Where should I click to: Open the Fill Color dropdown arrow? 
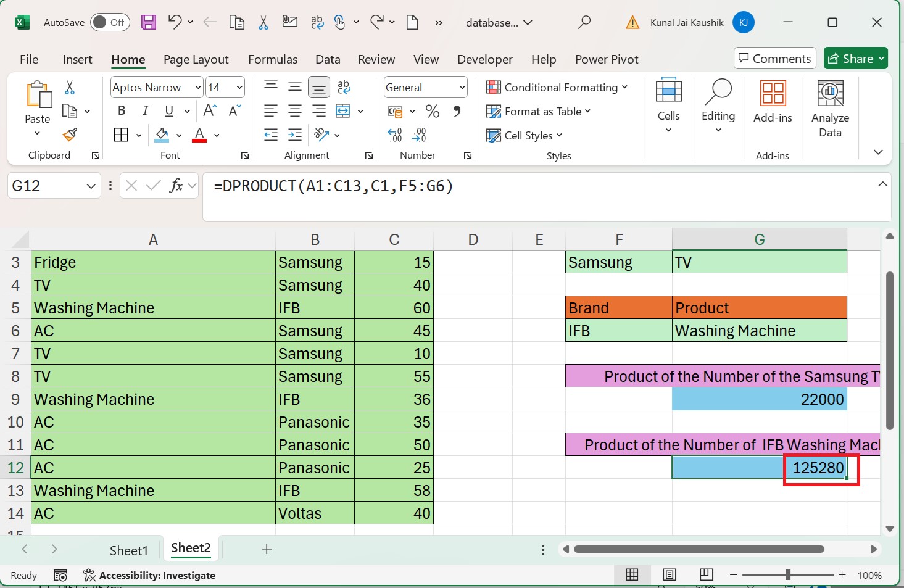(x=179, y=135)
